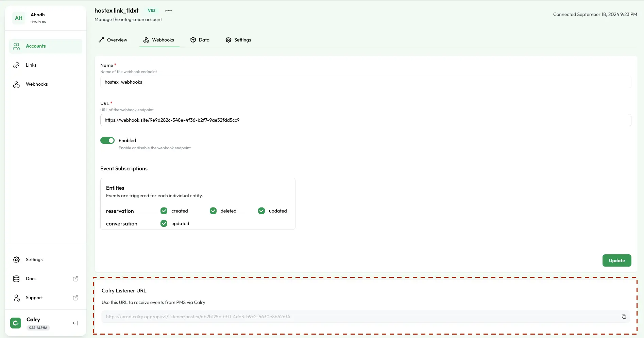This screenshot has height=338, width=644.
Task: Disable the Enabled webhook toggle
Action: pos(107,141)
